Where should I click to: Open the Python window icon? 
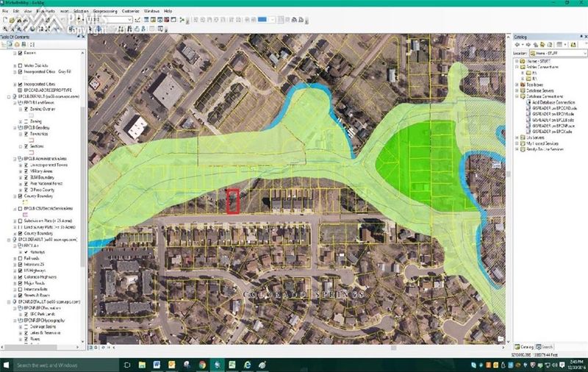click(173, 20)
